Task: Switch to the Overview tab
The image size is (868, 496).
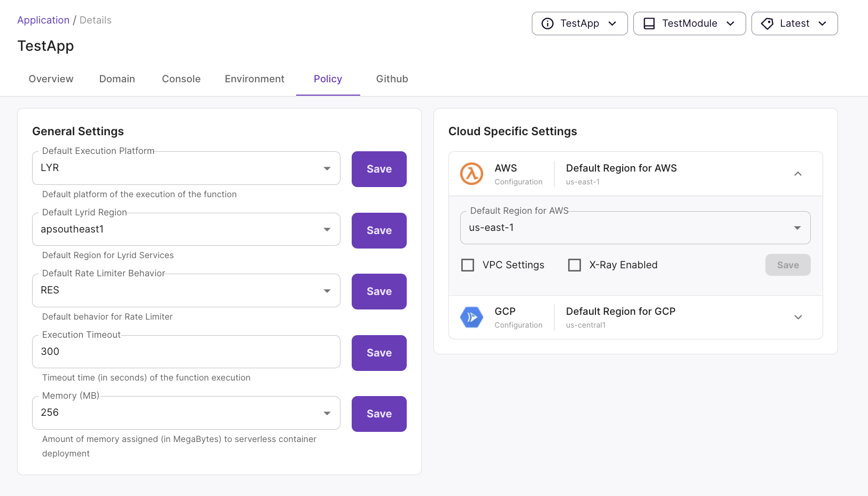Action: tap(51, 79)
